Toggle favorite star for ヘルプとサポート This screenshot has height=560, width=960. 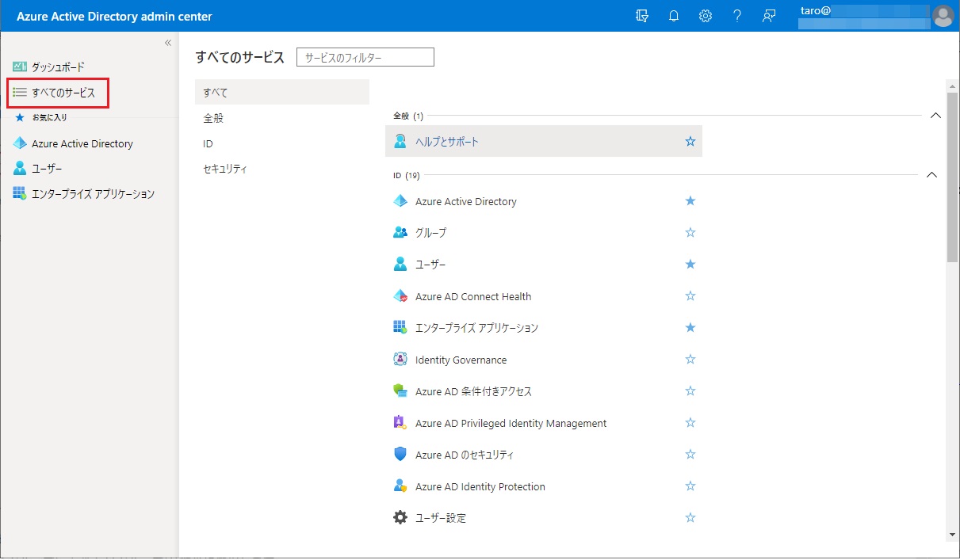click(x=690, y=142)
